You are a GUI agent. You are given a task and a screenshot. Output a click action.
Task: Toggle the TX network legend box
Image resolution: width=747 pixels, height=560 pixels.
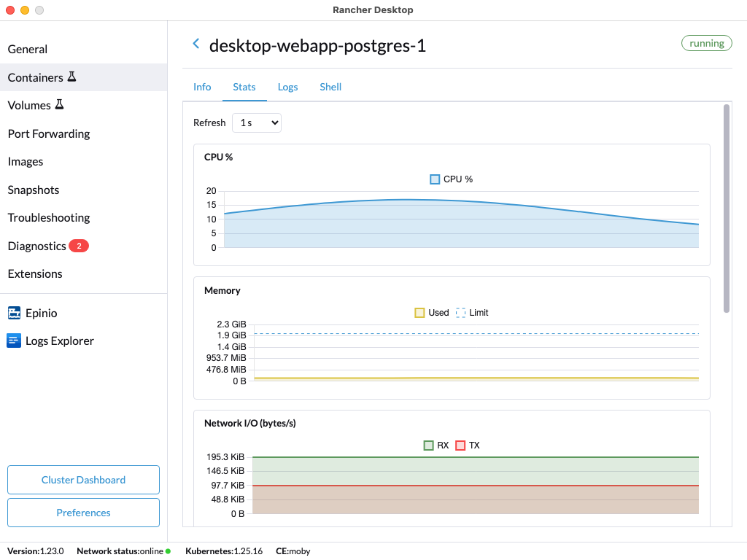pos(460,446)
